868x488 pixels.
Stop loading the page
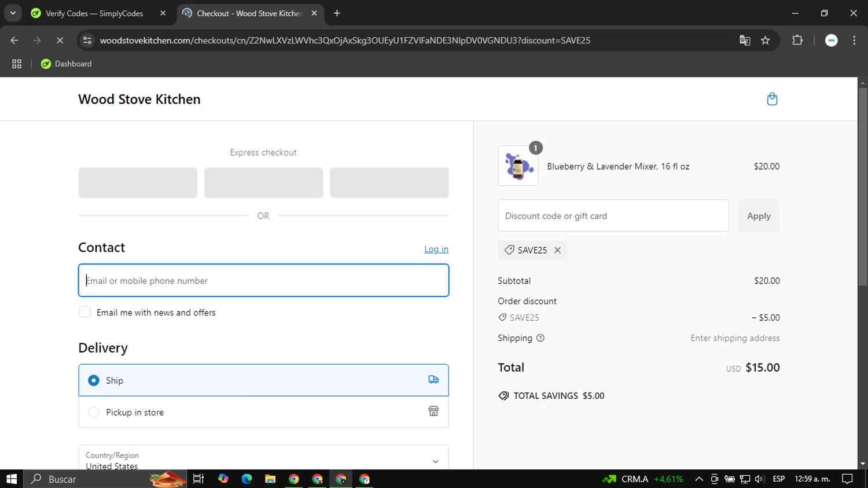point(60,40)
